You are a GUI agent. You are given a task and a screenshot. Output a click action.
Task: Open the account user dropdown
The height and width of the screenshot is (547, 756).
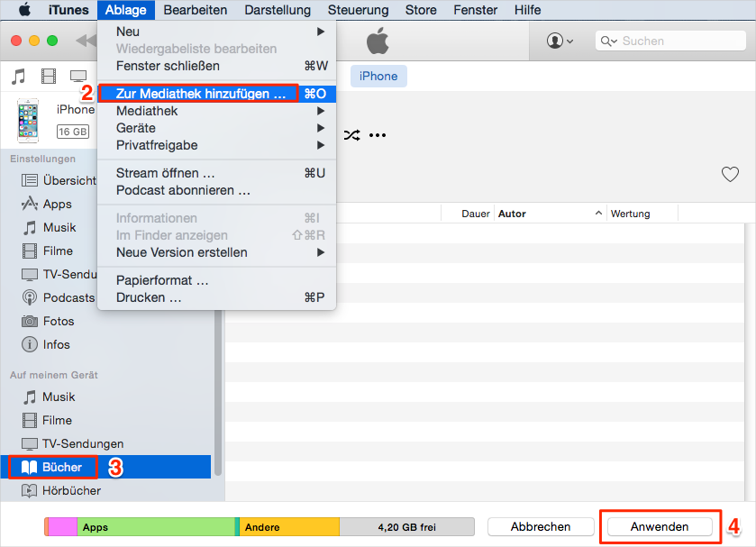560,41
